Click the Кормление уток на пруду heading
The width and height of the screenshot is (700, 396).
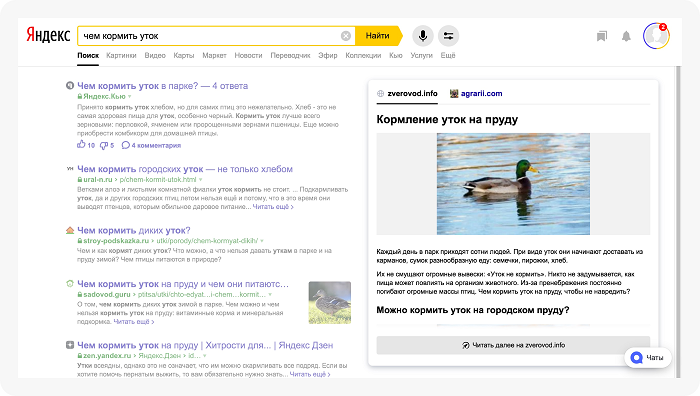[447, 120]
